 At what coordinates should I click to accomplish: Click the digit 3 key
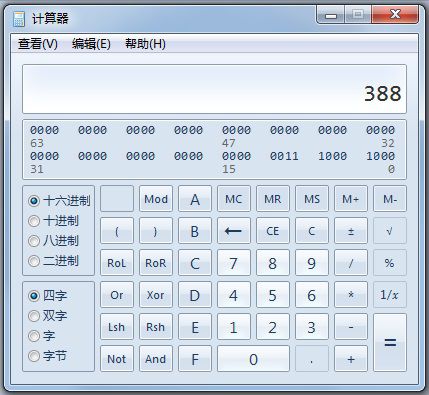(x=312, y=327)
